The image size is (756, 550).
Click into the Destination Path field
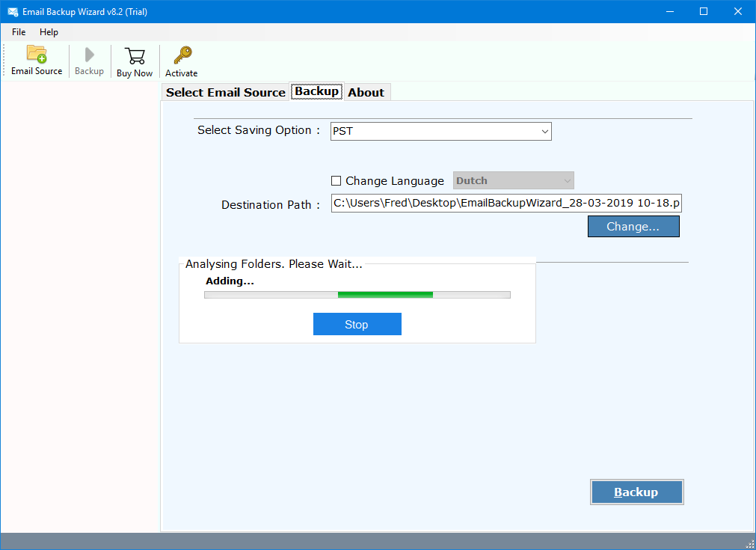pos(506,203)
